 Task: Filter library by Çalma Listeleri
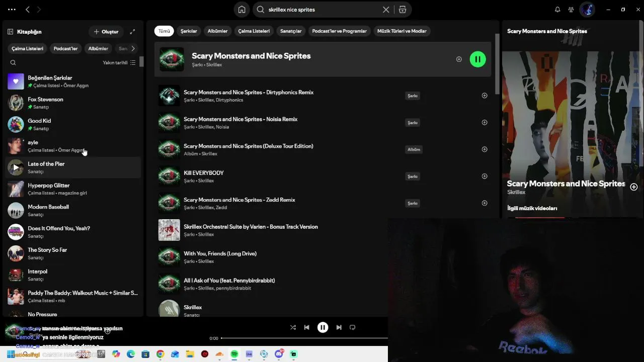click(28, 49)
